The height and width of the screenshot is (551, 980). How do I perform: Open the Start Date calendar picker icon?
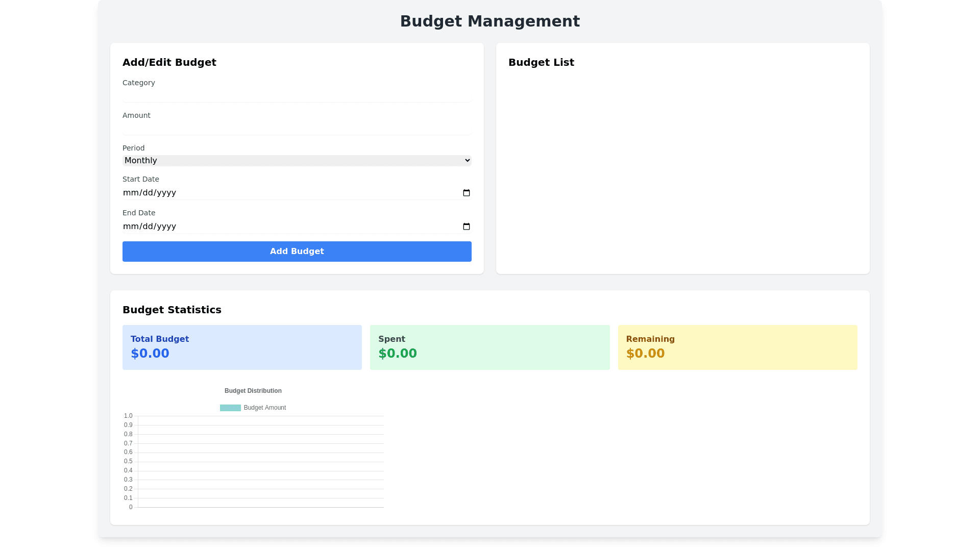click(x=466, y=193)
